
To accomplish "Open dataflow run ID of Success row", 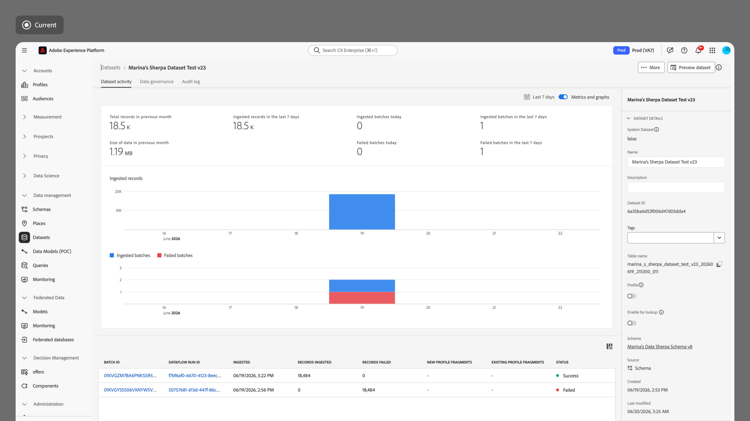I will 195,376.
